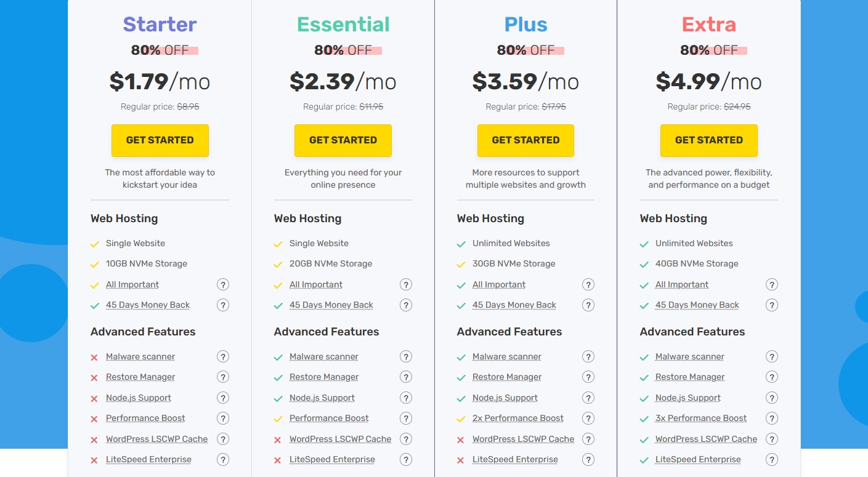Click help icon for Starter LiteSpeed Enterprise
This screenshot has width=868, height=477.
click(x=223, y=459)
